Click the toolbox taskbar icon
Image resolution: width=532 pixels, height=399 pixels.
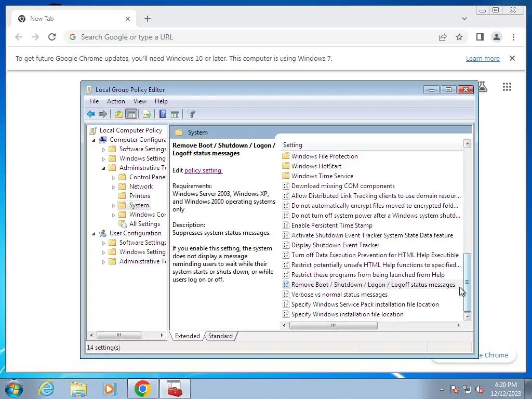[x=175, y=389]
